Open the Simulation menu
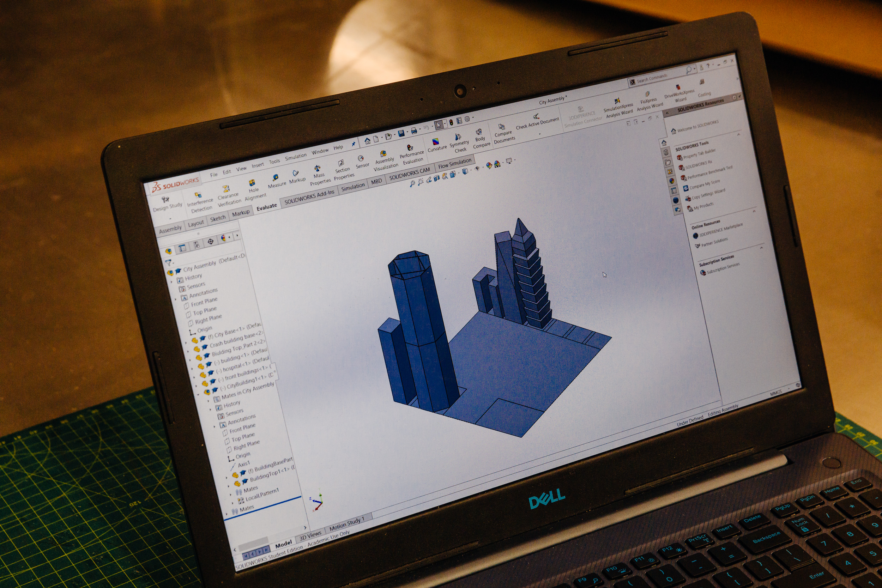 (296, 157)
